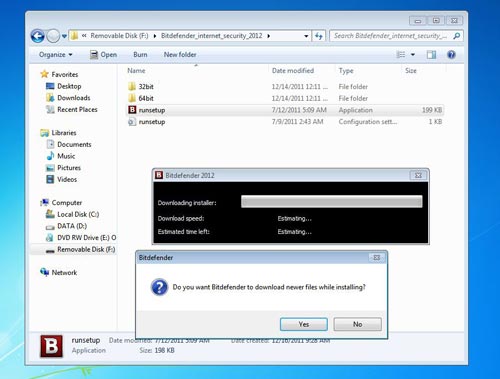Screen dimensions: 500x379
Task: Select Libraries in the navigation pane
Action: coord(58,133)
